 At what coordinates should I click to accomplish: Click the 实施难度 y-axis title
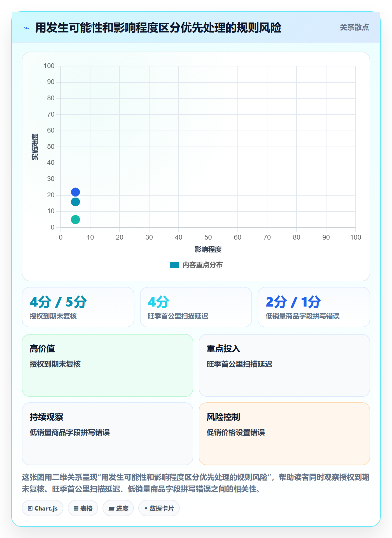pos(35,147)
